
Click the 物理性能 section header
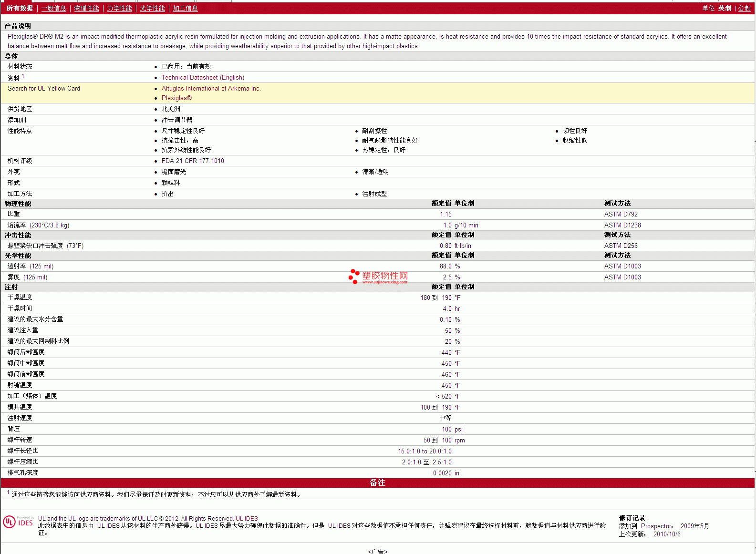click(18, 204)
